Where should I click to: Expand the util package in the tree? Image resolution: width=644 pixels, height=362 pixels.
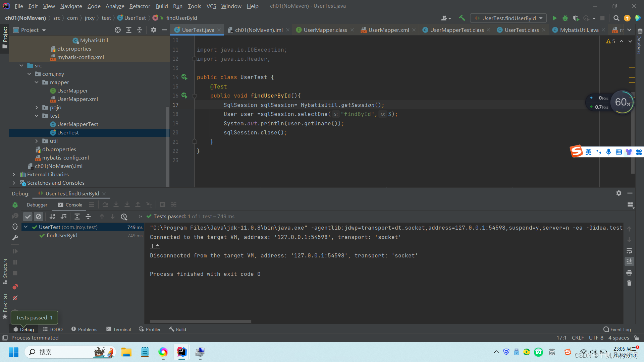(x=37, y=141)
